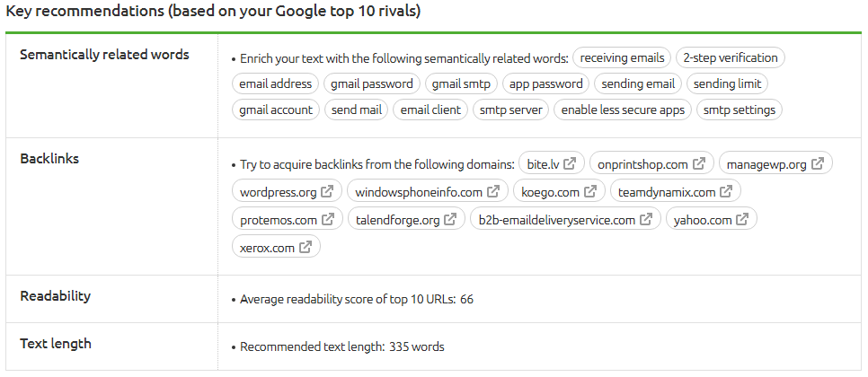This screenshot has width=868, height=377.
Task: Click external link icon beside protemos.com
Action: pos(328,219)
